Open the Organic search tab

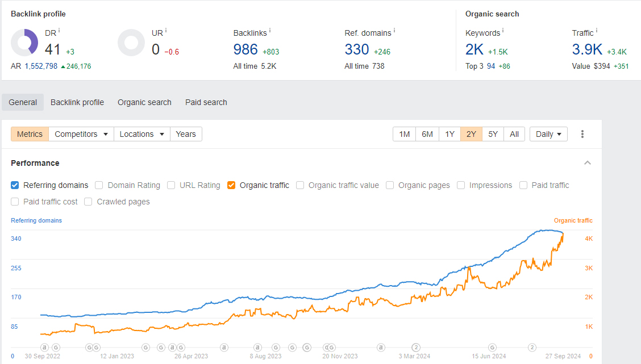(144, 102)
